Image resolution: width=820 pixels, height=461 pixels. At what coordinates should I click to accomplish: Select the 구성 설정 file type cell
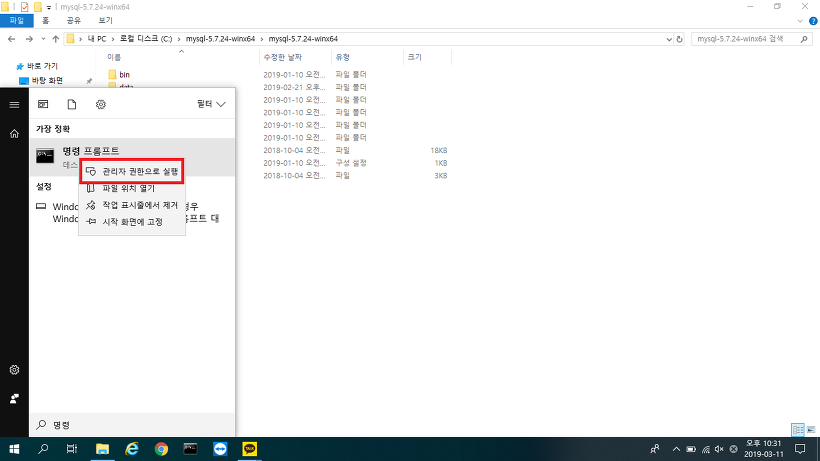click(x=351, y=163)
